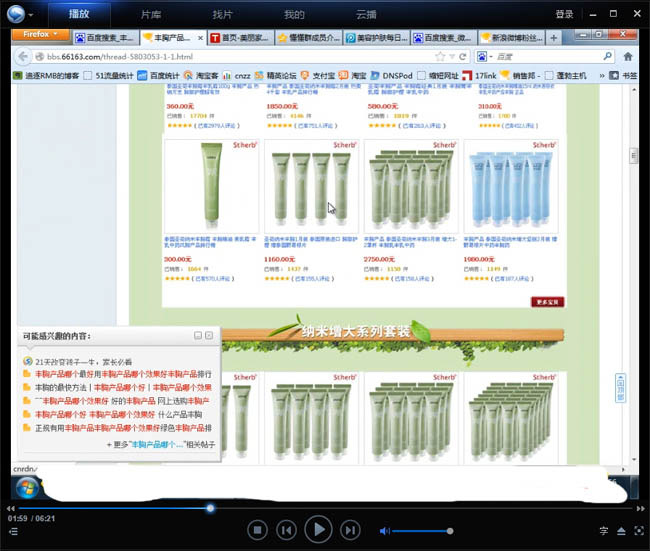
Task: Bookmark page with the star icon
Action: 440,56
